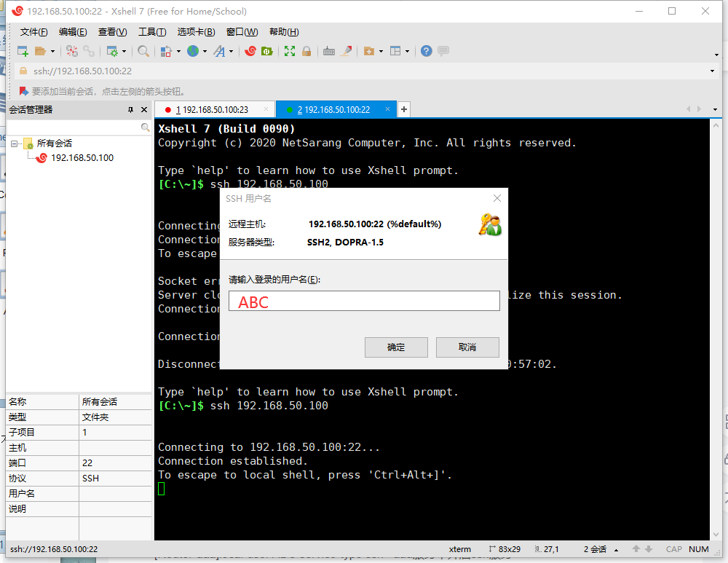Click the layout pane toolbar icon
The image size is (728, 563).
(395, 51)
